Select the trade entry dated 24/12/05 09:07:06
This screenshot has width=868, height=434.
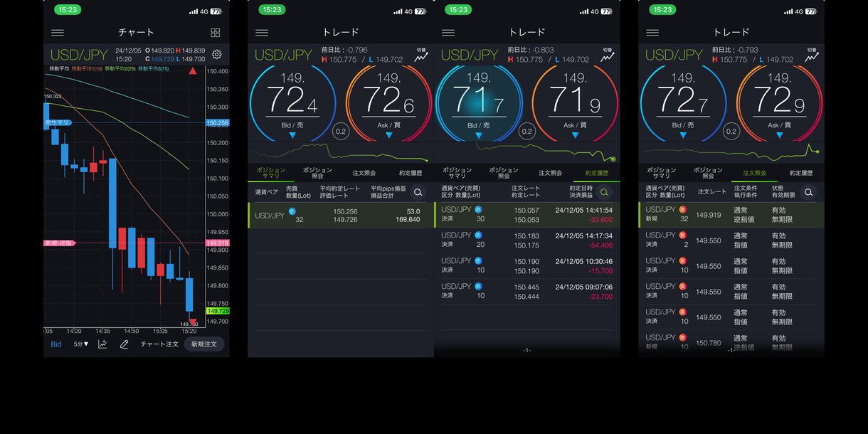[527, 292]
